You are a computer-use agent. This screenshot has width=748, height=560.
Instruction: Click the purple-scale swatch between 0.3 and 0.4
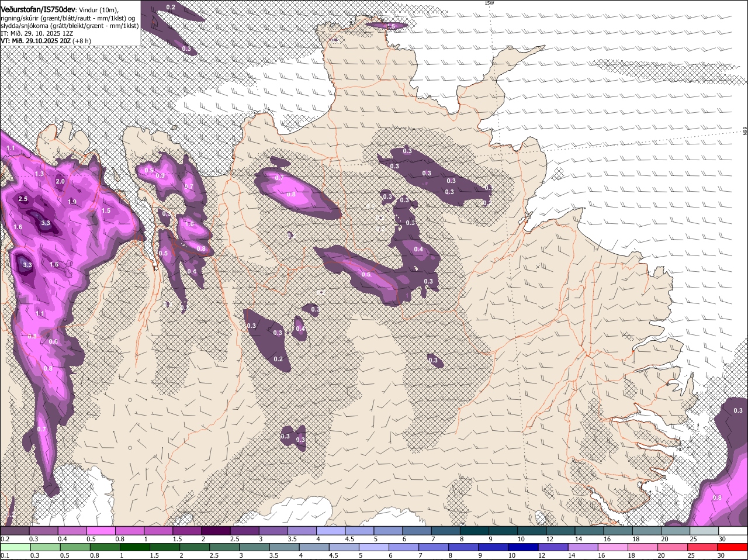43,531
